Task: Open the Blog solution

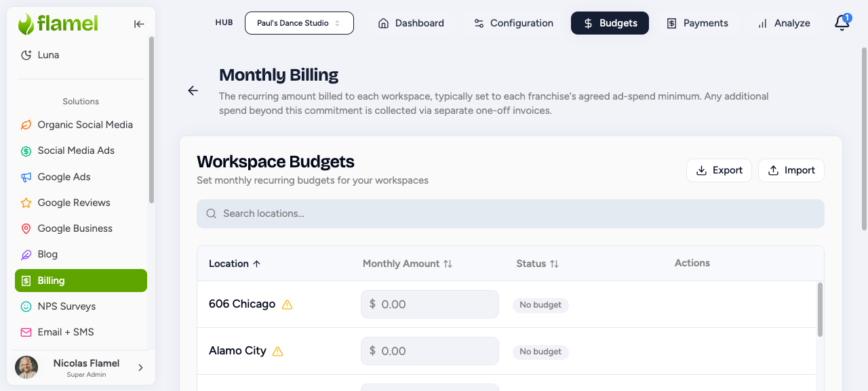Action: [x=81, y=254]
